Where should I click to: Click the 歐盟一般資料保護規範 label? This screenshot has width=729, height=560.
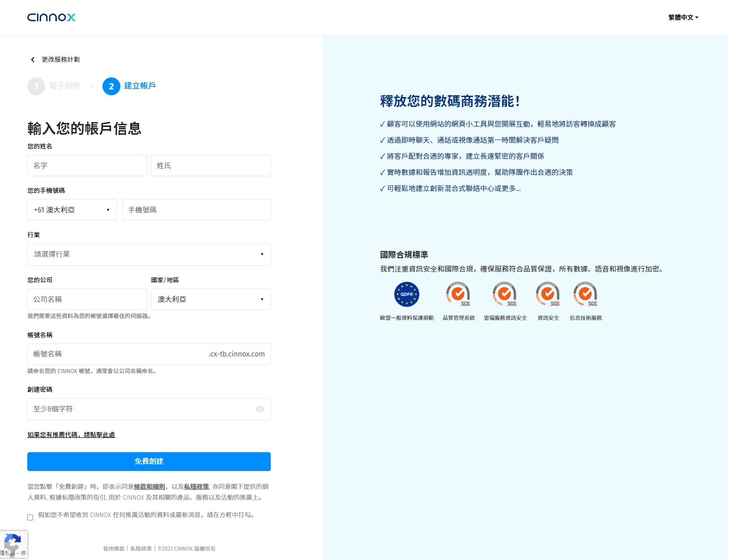click(407, 318)
